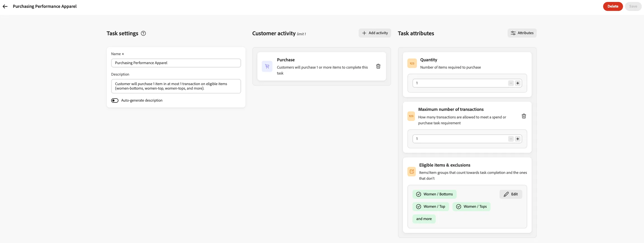
Task: Select the Women / Tops tag
Action: click(x=472, y=207)
